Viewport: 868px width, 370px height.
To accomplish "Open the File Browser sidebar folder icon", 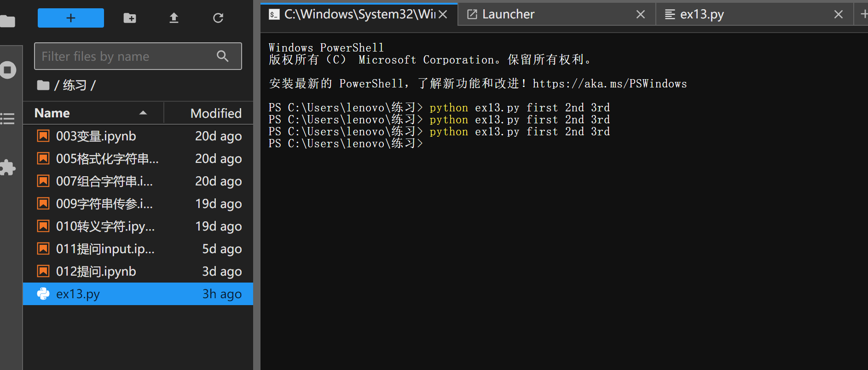I will [x=8, y=21].
